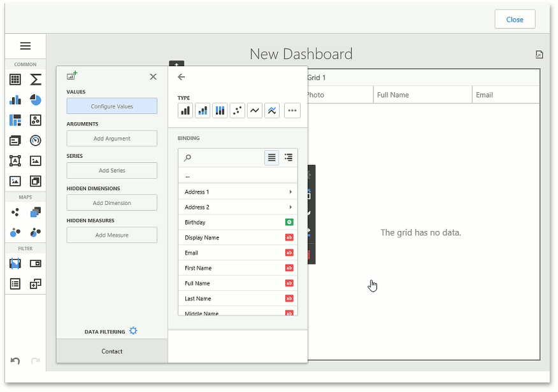This screenshot has height=392, width=558.
Task: Choose the Bar chart type
Action: (x=185, y=111)
